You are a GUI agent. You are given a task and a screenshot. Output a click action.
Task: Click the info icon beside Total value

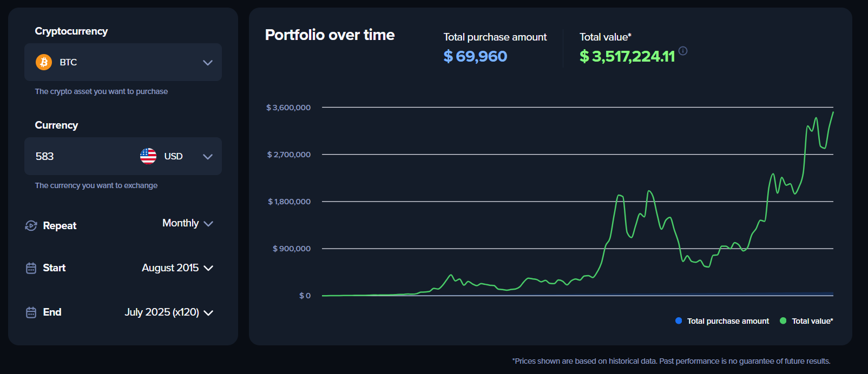tap(683, 51)
